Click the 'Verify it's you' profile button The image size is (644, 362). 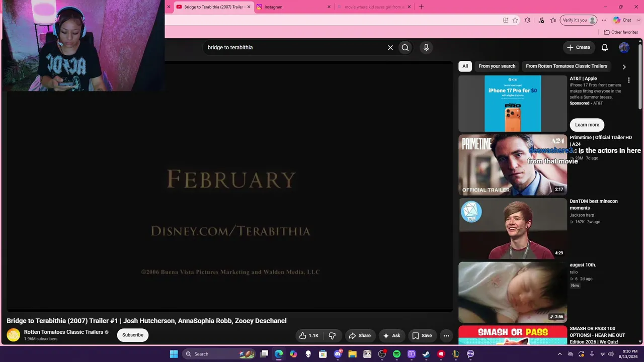coord(579,20)
